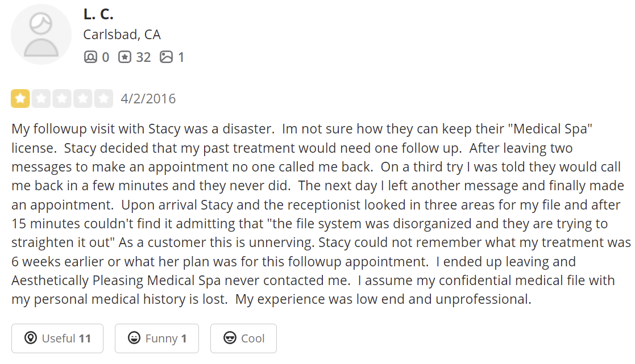This screenshot has width=635, height=364.
Task: Click the friends count icon
Action: tap(90, 57)
